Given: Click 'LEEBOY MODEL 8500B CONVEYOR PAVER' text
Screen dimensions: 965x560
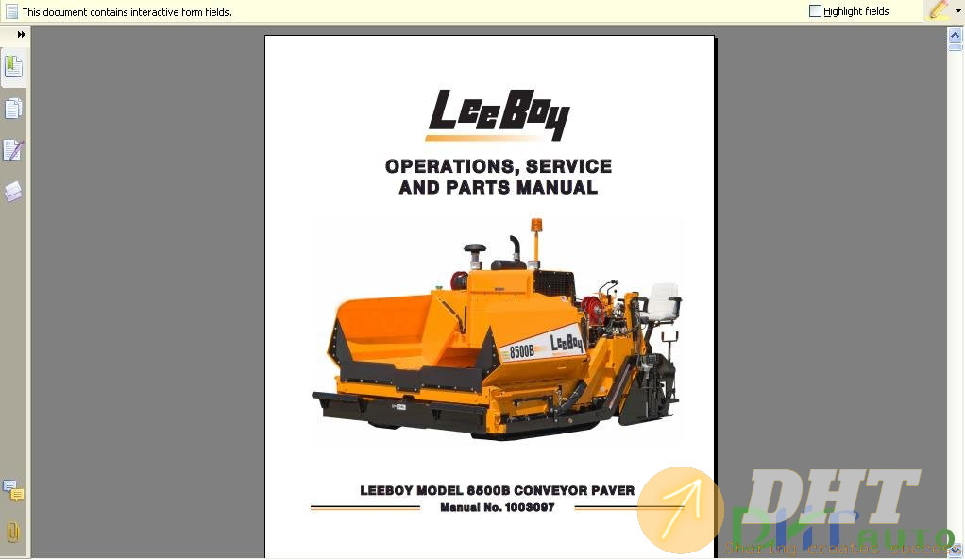Looking at the screenshot, I should click(x=498, y=490).
